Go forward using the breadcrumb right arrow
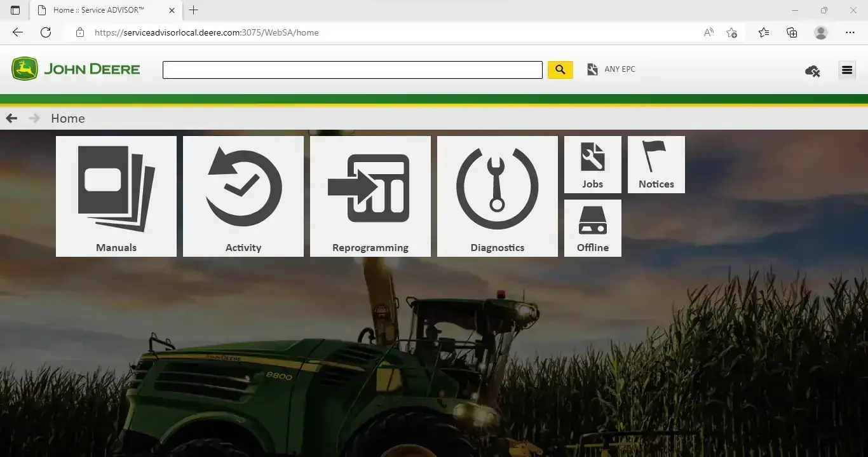 [34, 118]
